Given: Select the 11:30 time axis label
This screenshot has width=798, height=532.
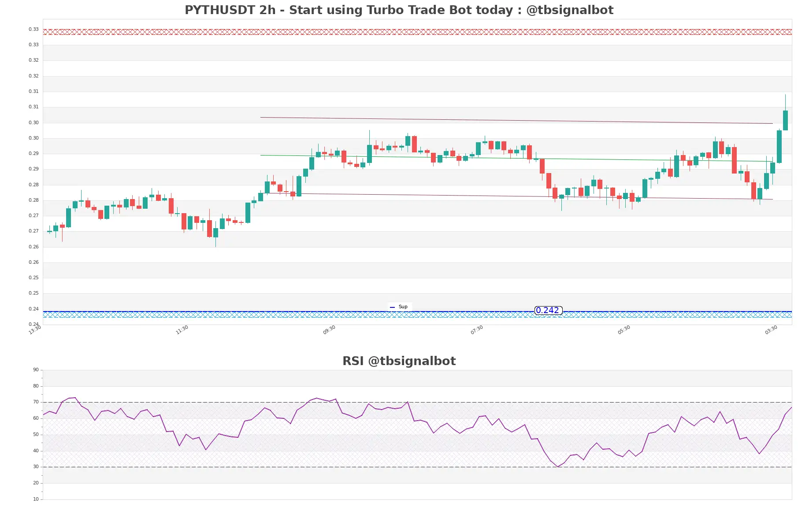Looking at the screenshot, I should coord(182,330).
